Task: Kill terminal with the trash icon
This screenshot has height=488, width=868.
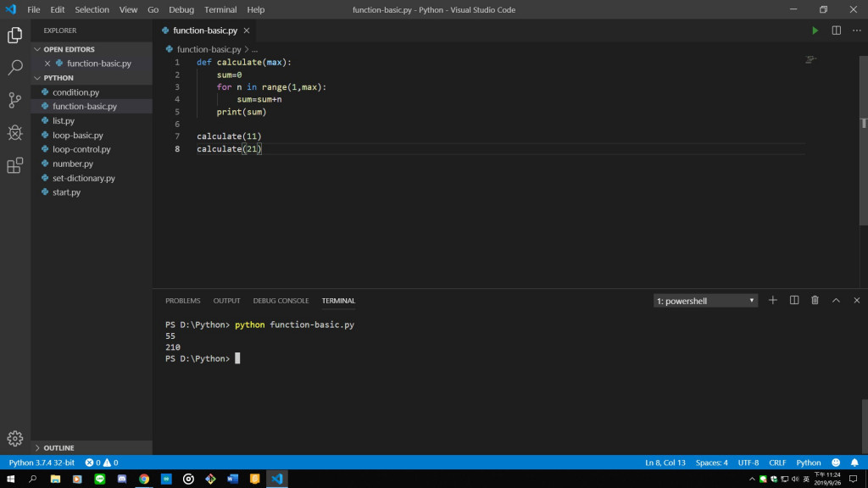Action: [x=815, y=301]
